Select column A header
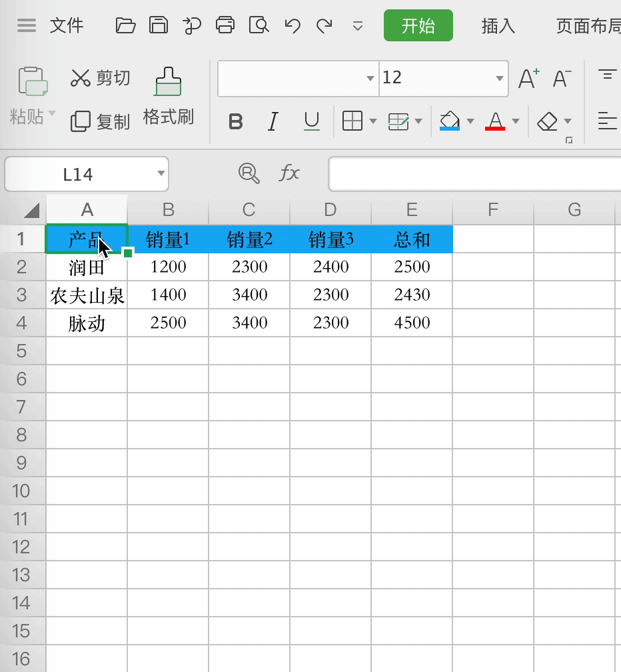Screen dimensions: 621x672 coord(87,209)
